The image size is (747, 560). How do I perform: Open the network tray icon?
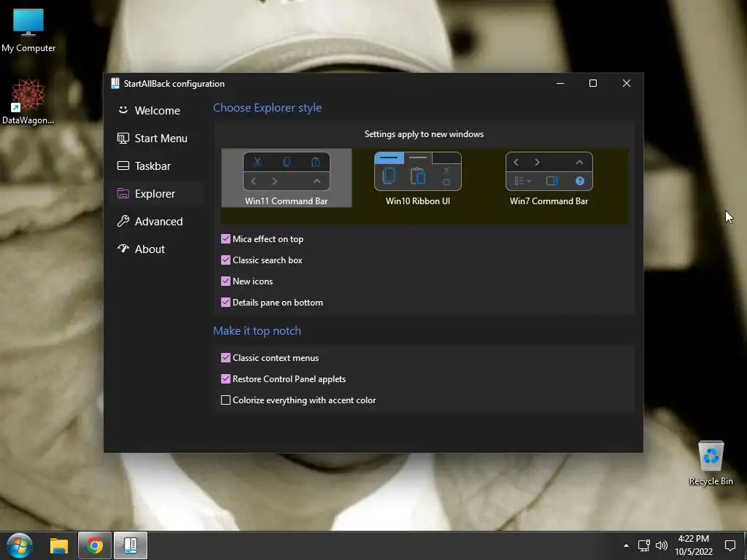[x=644, y=545]
